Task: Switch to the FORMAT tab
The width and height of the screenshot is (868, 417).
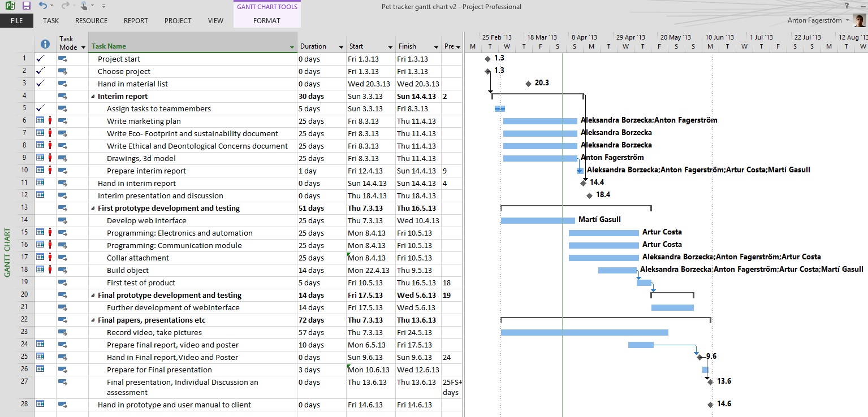Action: [266, 21]
